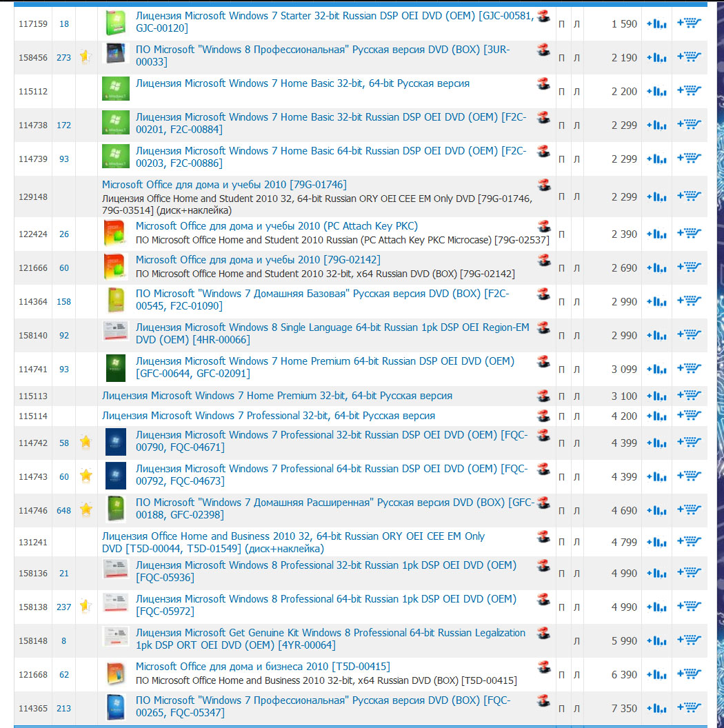Compare icon for item 114739

[656, 159]
